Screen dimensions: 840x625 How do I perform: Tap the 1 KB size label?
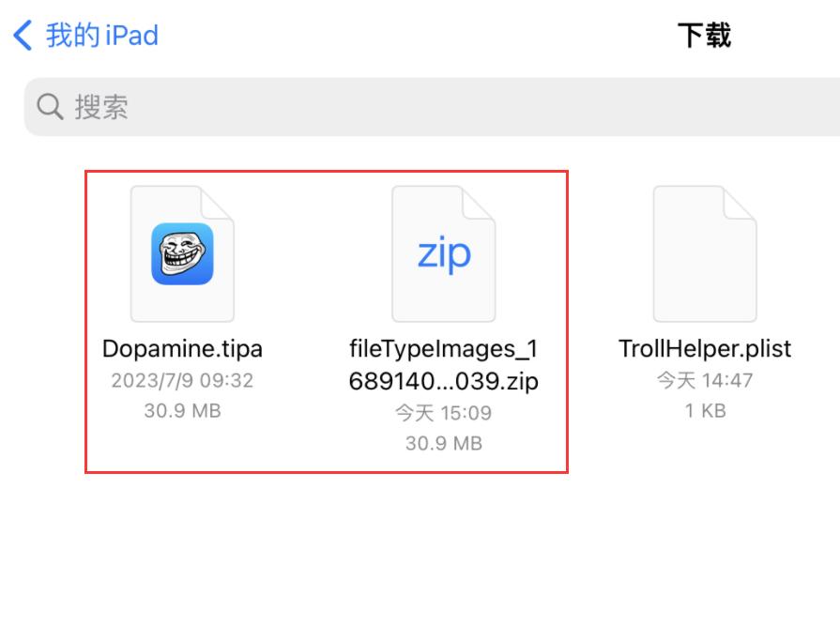[x=705, y=408]
